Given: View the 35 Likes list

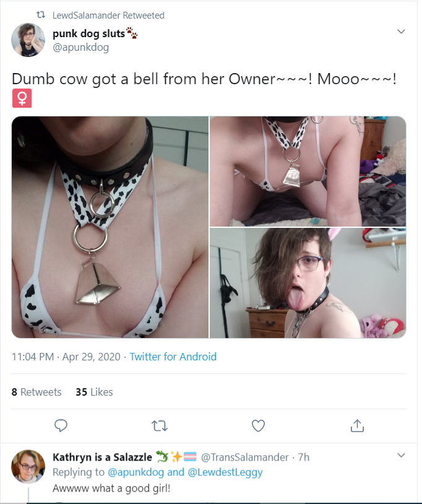Looking at the screenshot, I should tap(94, 392).
